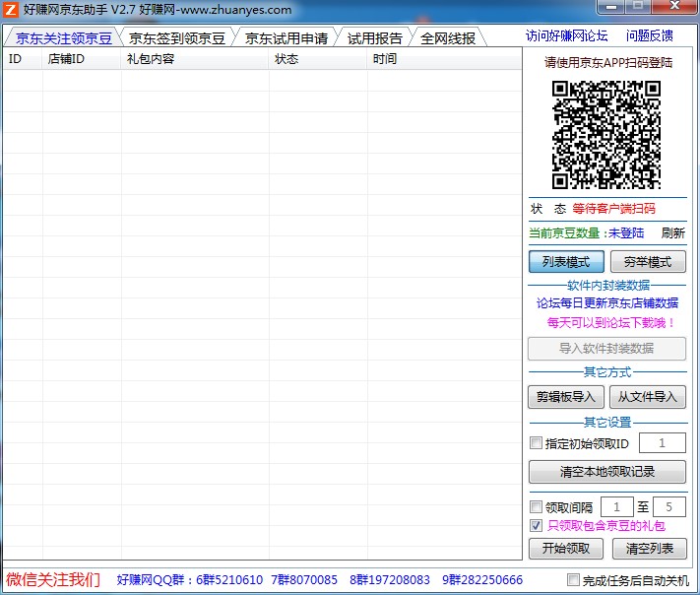Open the 全网线报 tab
This screenshot has height=595, width=700.
tap(448, 38)
